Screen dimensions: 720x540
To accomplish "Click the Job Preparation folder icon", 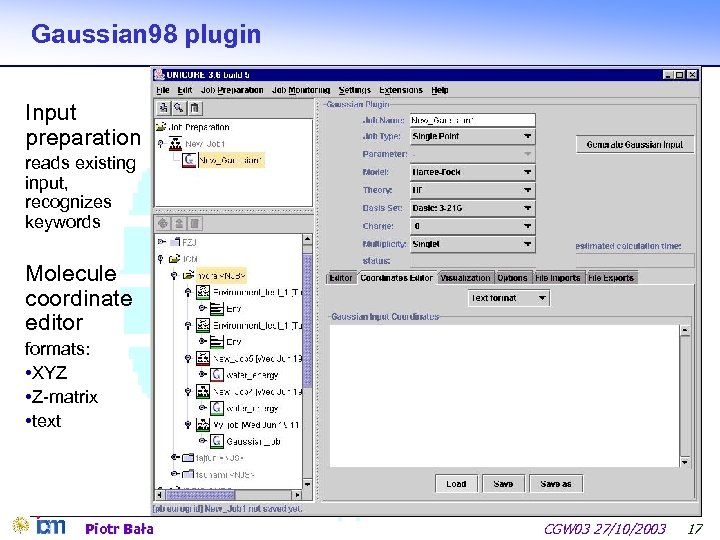I will click(161, 126).
